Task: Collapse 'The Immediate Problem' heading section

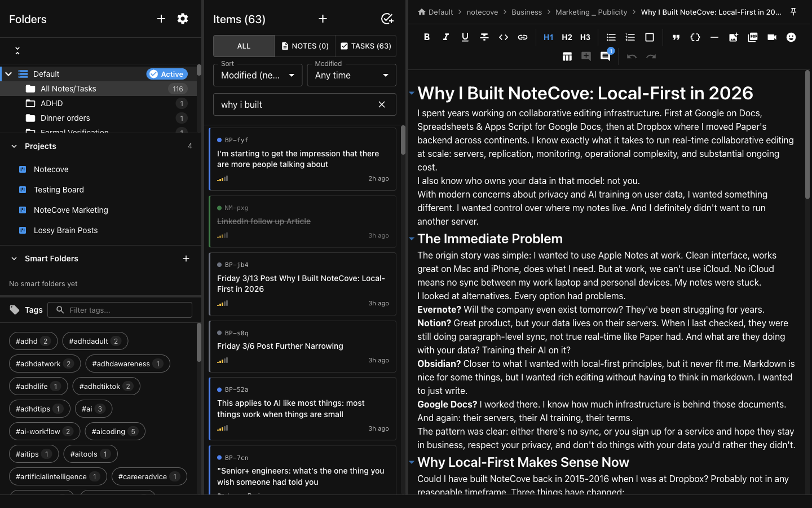Action: (412, 239)
